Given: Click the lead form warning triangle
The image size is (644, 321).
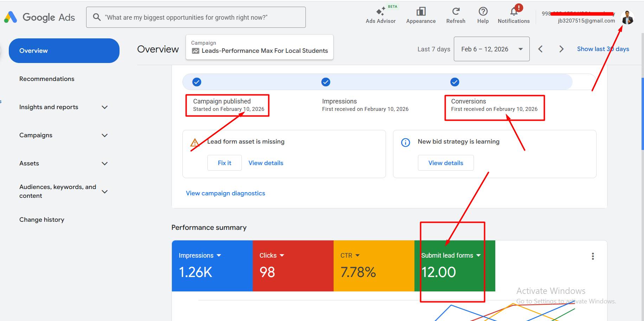Looking at the screenshot, I should pyautogui.click(x=195, y=142).
